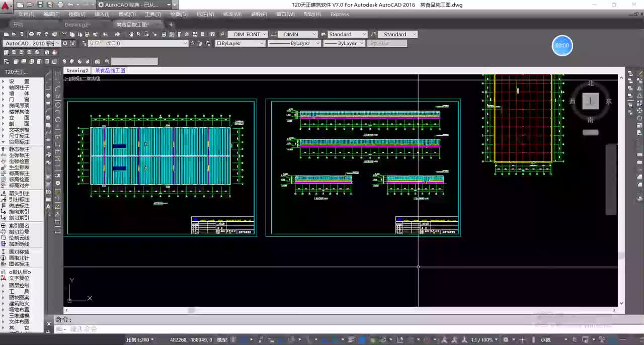Expand 房间屋顶 in Tangent menu
The width and height of the screenshot is (644, 345).
[19, 106]
